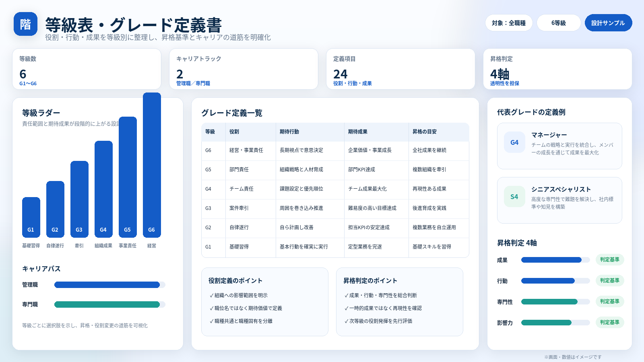This screenshot has width=644, height=362.
Task: Open the シニアスペシャリスト definition card
Action: point(559,200)
